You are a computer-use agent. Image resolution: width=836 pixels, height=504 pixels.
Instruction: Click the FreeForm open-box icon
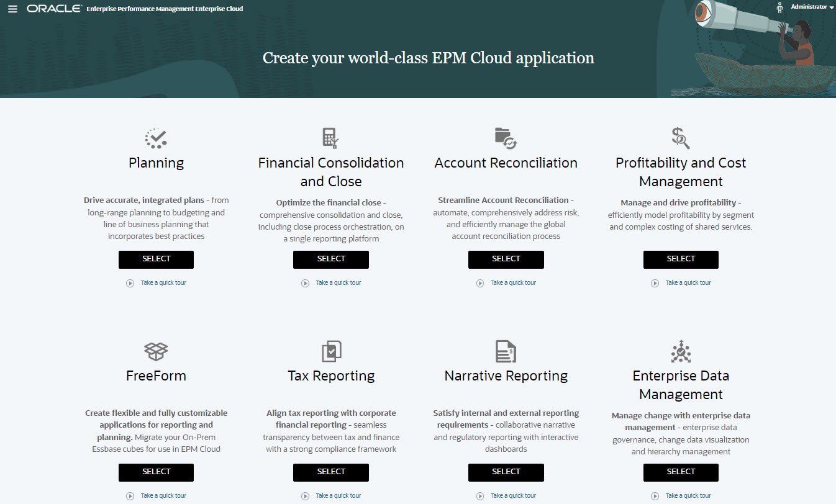pyautogui.click(x=156, y=351)
